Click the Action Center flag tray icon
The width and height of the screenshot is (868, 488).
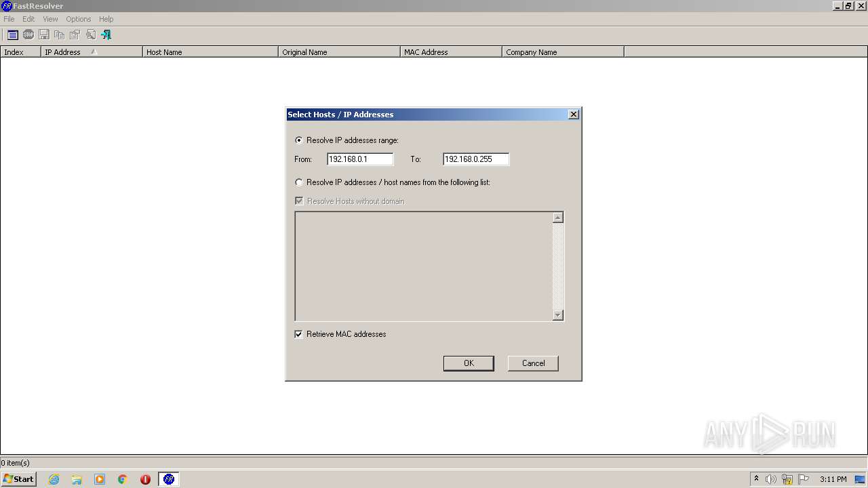tap(804, 479)
